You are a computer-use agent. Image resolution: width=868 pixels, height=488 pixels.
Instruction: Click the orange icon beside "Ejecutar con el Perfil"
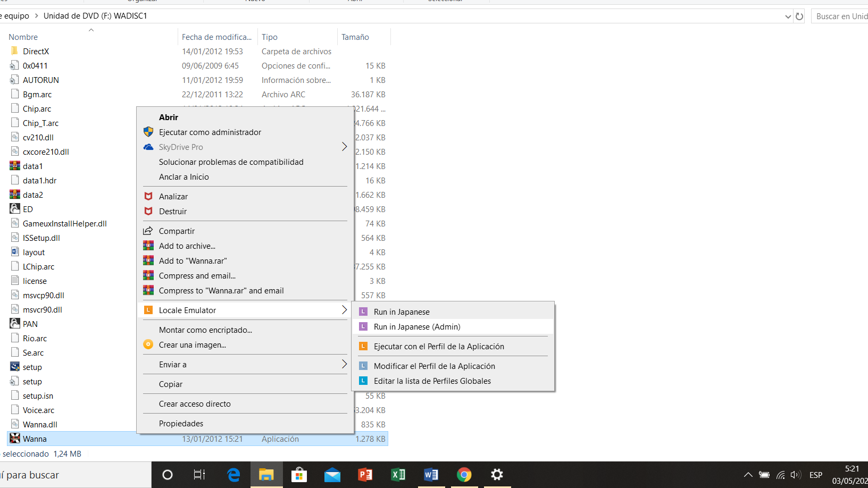(363, 346)
